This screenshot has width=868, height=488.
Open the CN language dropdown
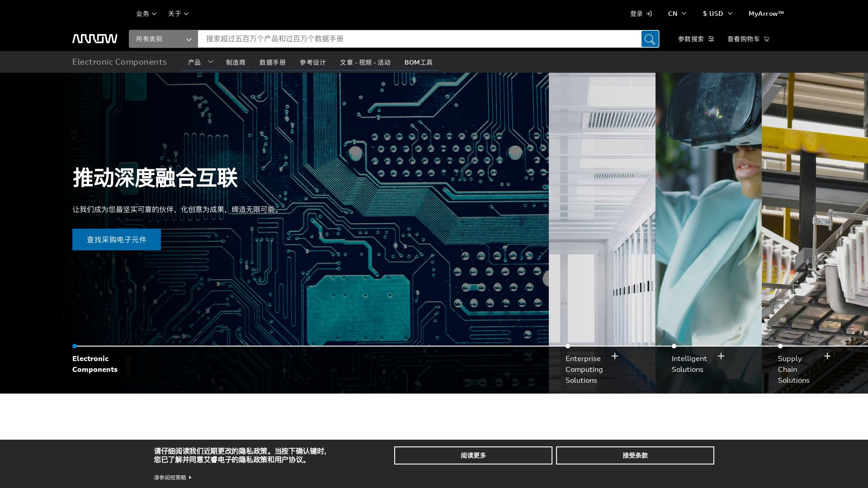point(677,14)
